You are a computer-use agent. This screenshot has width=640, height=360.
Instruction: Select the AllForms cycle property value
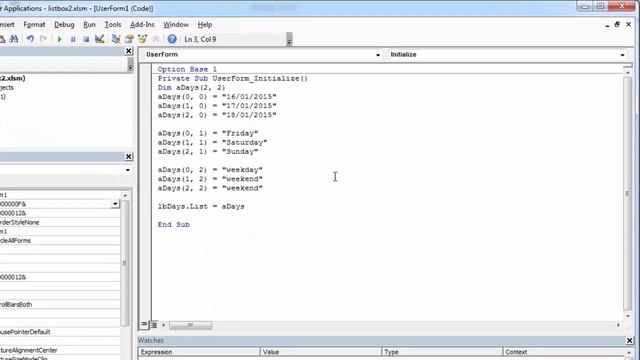tap(60, 240)
